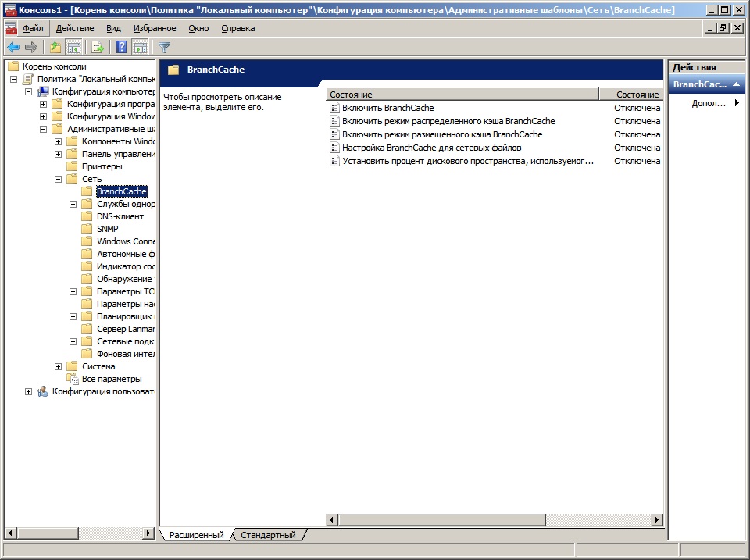This screenshot has height=560, width=750.
Task: Collapse the 'Административные шаблоны' node
Action: click(44, 129)
